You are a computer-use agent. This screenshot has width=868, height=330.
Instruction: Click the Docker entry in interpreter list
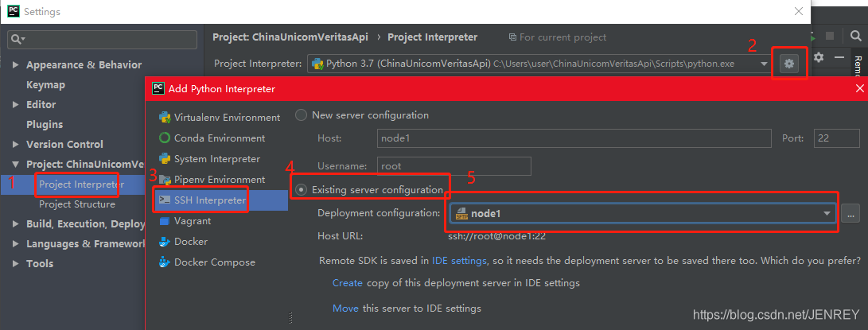point(191,242)
